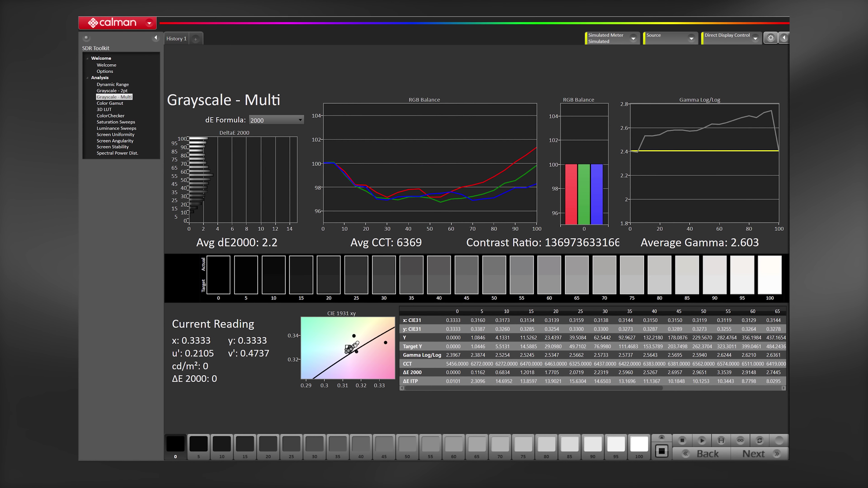Open the Calman main menu dropdown
868x488 pixels.
149,23
